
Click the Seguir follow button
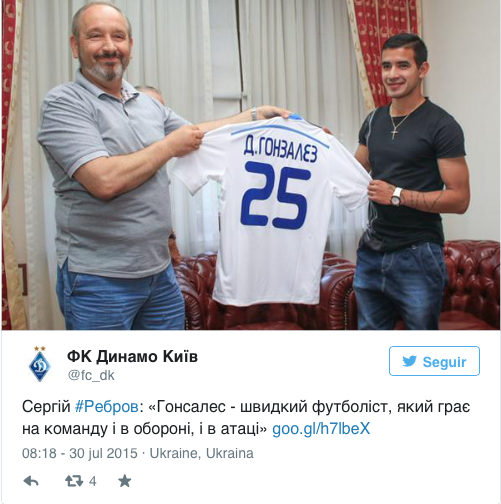(434, 361)
